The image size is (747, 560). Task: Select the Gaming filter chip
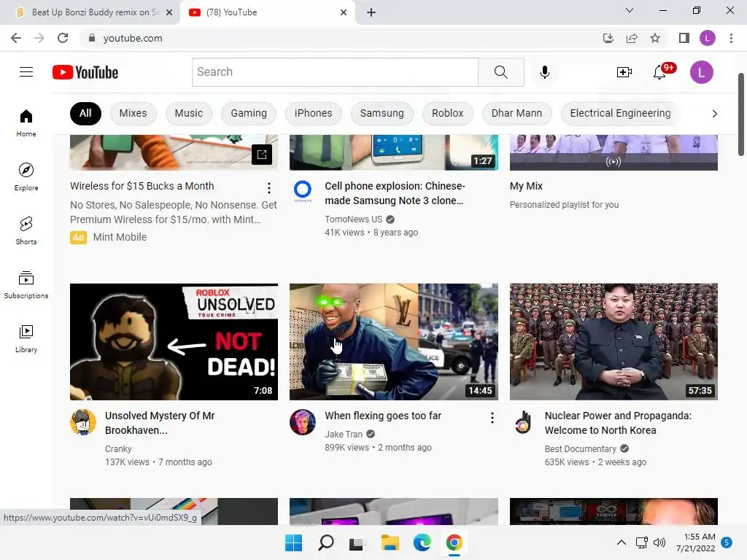pos(249,113)
